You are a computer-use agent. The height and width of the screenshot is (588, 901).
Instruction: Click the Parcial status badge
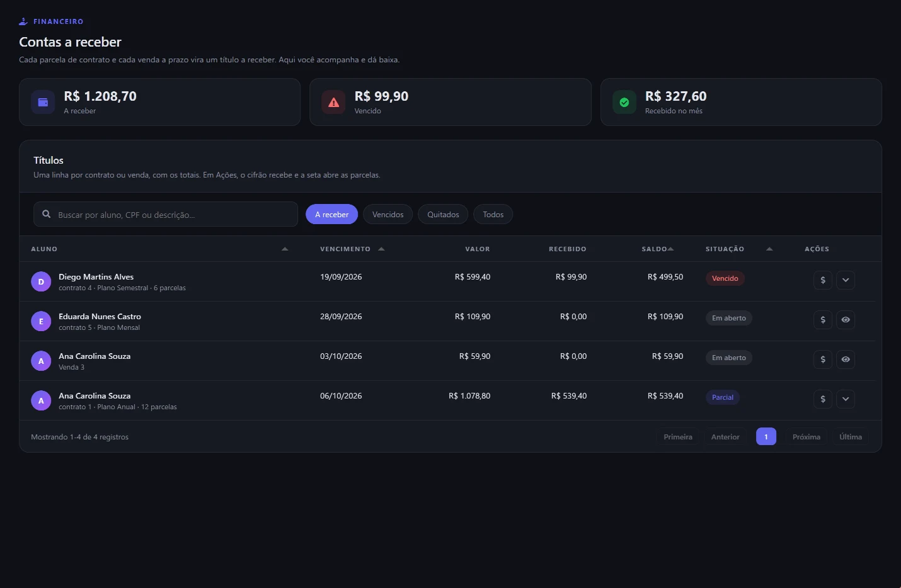tap(723, 397)
